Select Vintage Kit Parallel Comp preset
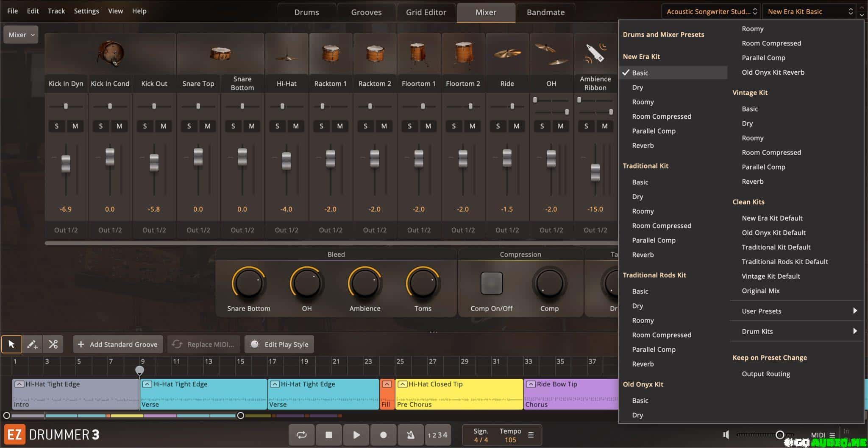 [797, 167]
